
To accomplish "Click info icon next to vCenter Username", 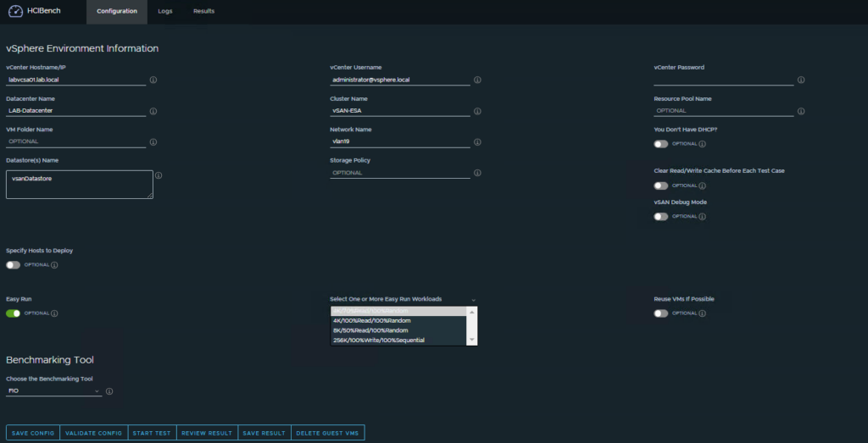I will point(477,80).
